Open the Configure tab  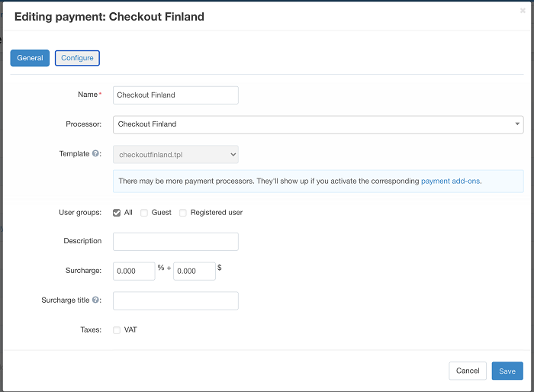[77, 58]
